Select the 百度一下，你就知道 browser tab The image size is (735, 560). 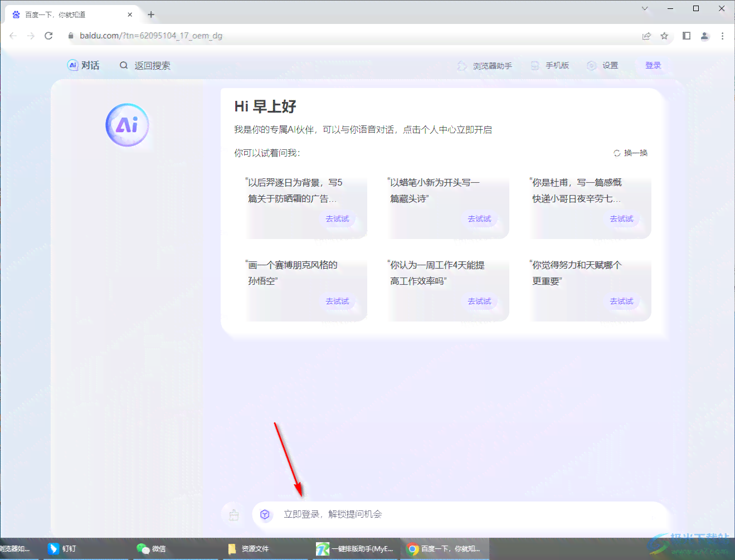72,14
